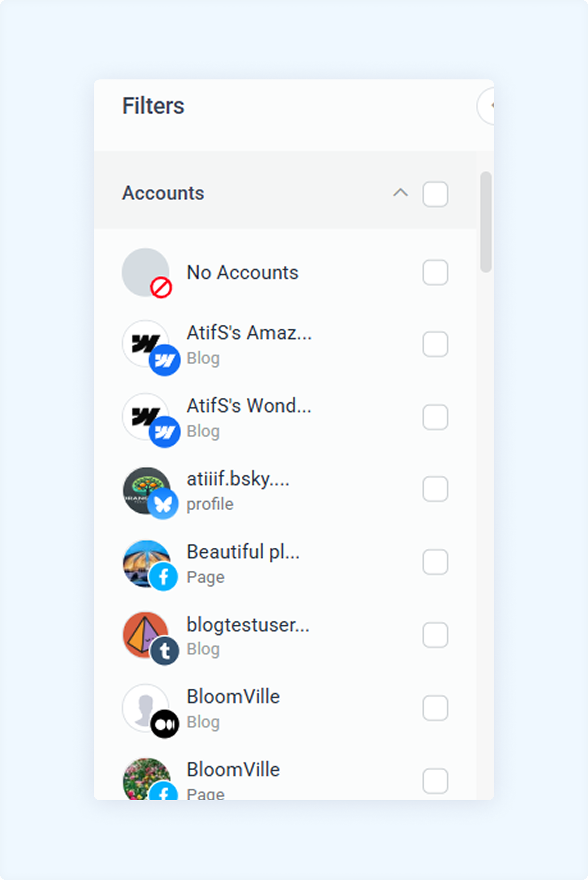Screen dimensions: 588x880
Task: Enable the AtifS's Amaz... blog checkbox
Action: [x=435, y=344]
